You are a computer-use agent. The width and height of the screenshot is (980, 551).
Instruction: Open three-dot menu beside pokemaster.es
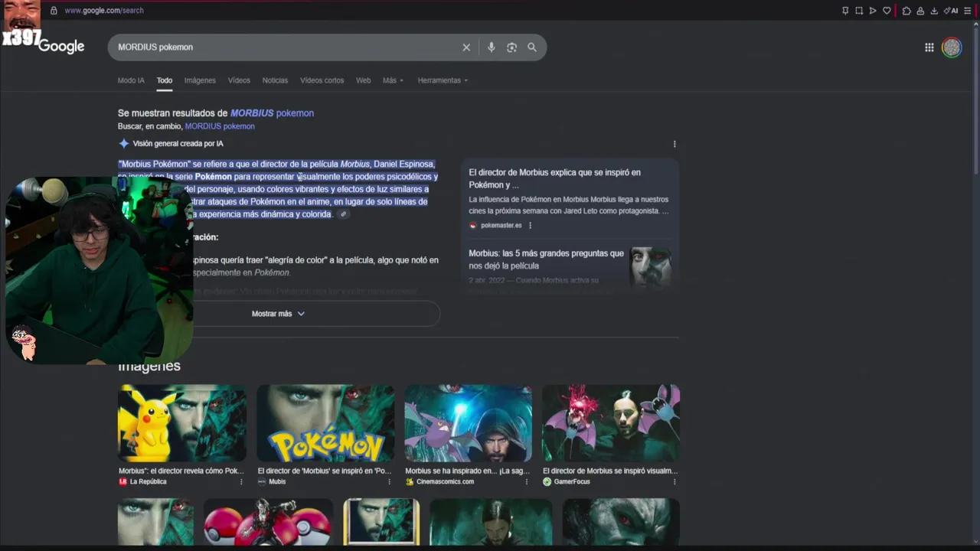click(x=530, y=226)
